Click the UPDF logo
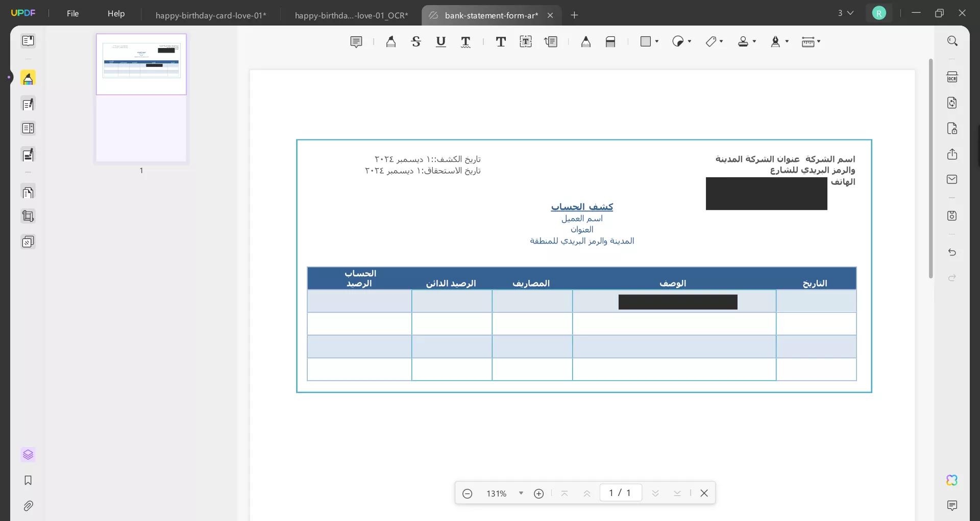Screen dimensions: 980x521 coord(23,13)
